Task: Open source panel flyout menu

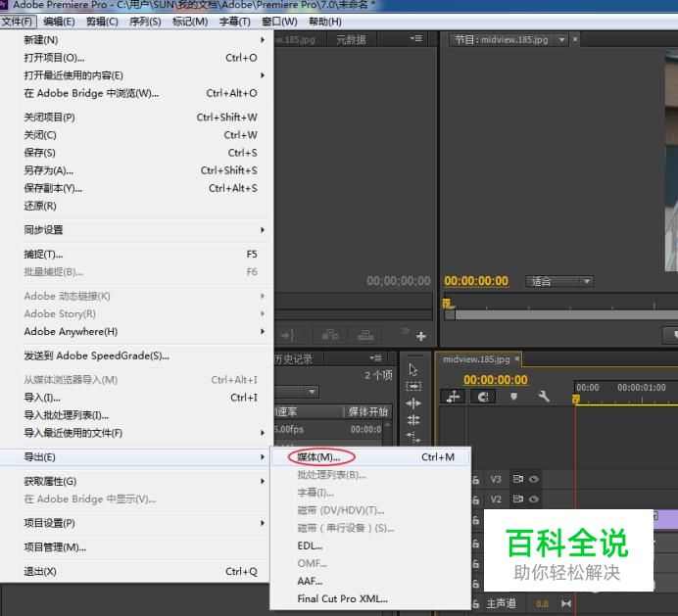Action: point(416,39)
